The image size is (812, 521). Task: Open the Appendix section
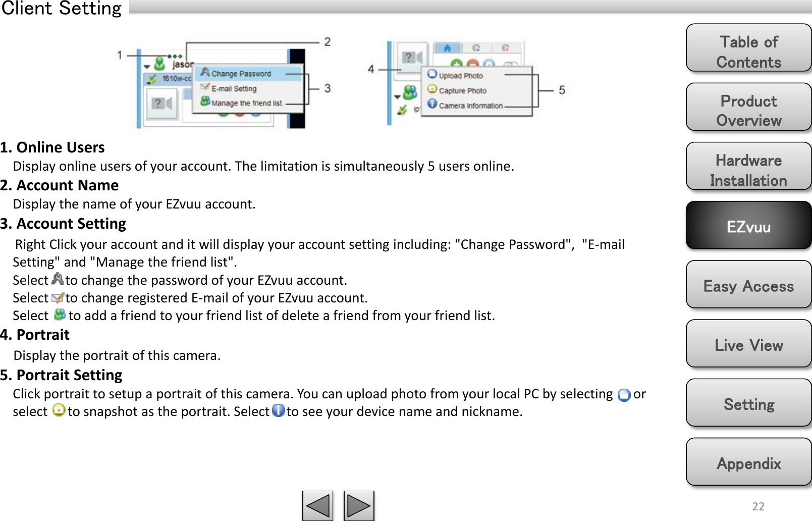tap(748, 461)
